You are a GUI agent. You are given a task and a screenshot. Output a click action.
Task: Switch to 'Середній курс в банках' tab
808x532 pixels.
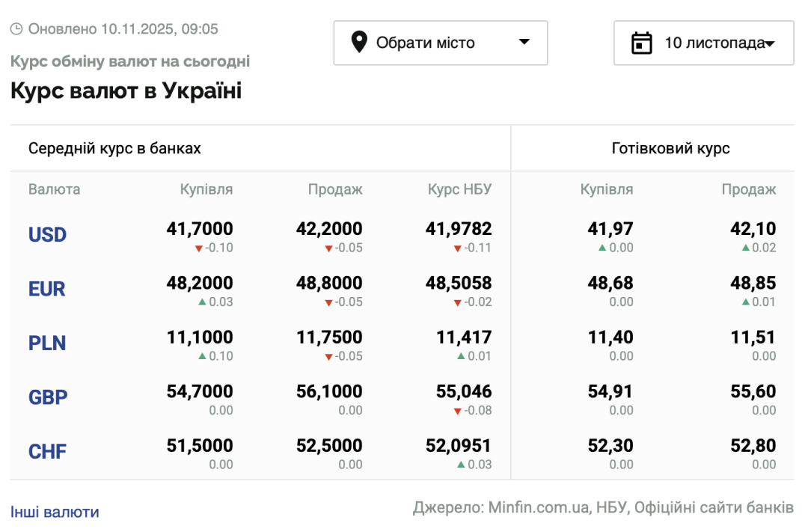[114, 148]
